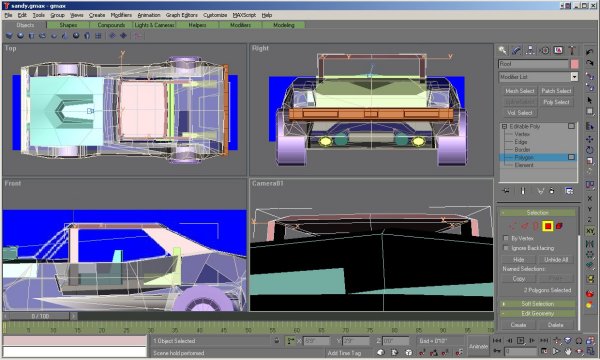Image resolution: width=600 pixels, height=360 pixels.
Task: Create a Torus primitive from toolbar
Action: (x=42, y=36)
